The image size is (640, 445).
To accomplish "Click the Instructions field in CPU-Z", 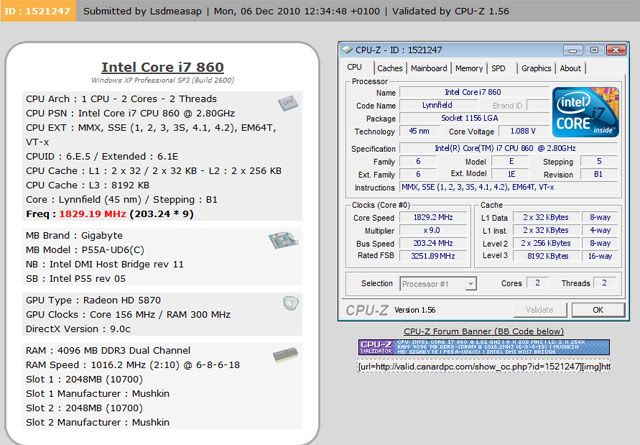I will pyautogui.click(x=510, y=187).
